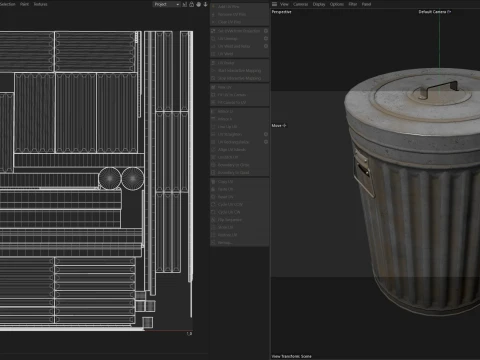
Task: Open the Remap... command
Action: click(240, 242)
